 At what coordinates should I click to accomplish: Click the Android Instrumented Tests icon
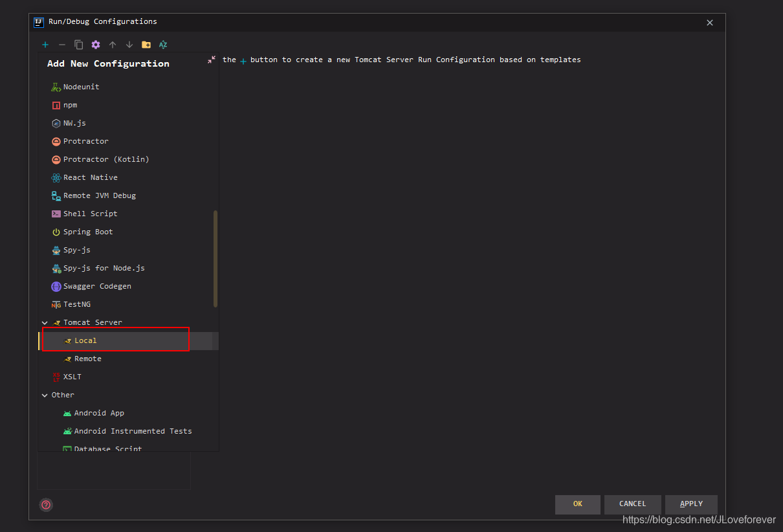coord(67,431)
